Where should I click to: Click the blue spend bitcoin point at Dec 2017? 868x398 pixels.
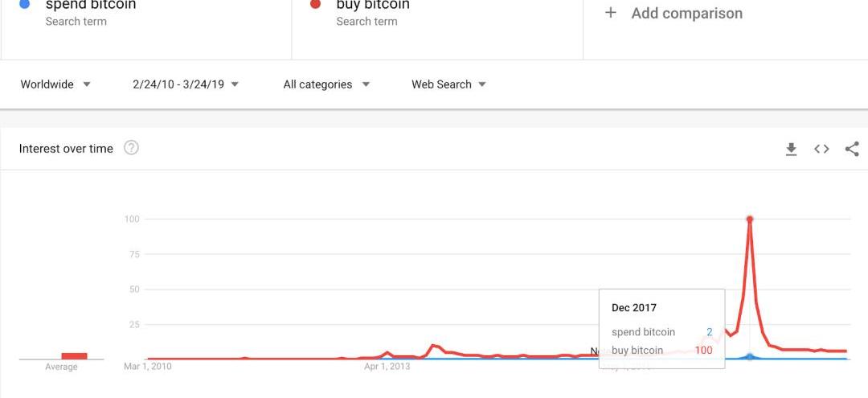[750, 357]
